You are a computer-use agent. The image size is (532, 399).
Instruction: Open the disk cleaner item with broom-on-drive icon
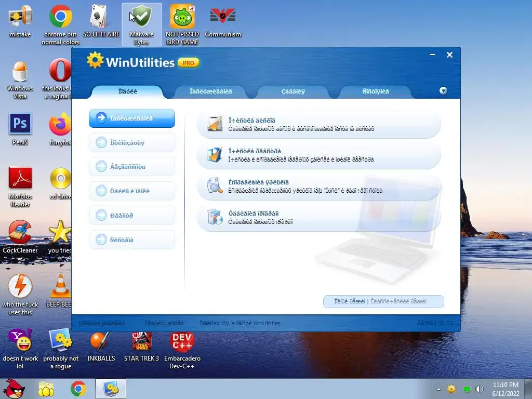pyautogui.click(x=318, y=124)
